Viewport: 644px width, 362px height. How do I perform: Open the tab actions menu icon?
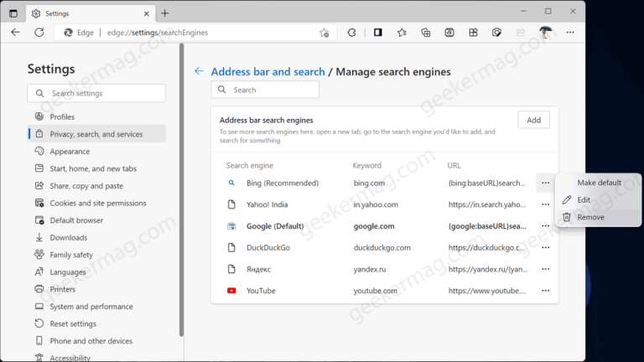click(13, 13)
